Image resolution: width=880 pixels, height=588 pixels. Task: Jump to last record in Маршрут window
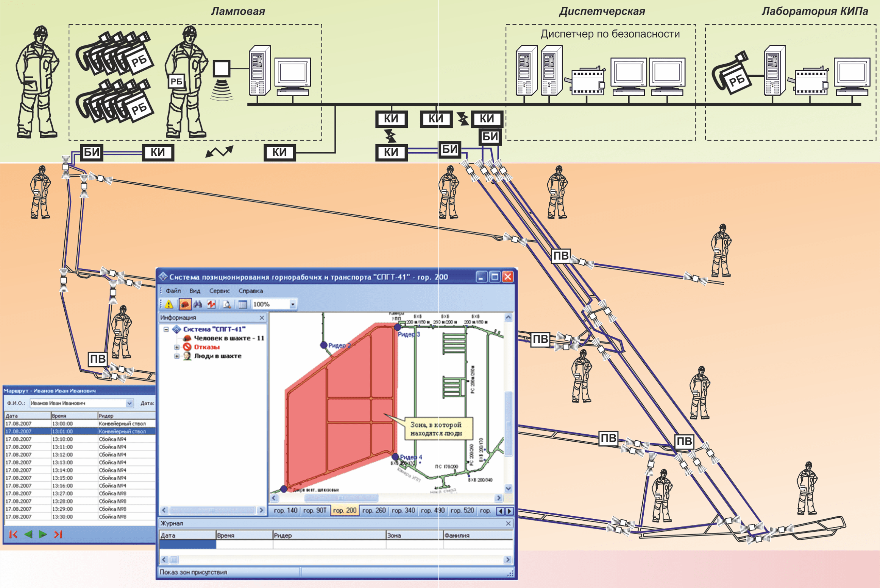[58, 534]
